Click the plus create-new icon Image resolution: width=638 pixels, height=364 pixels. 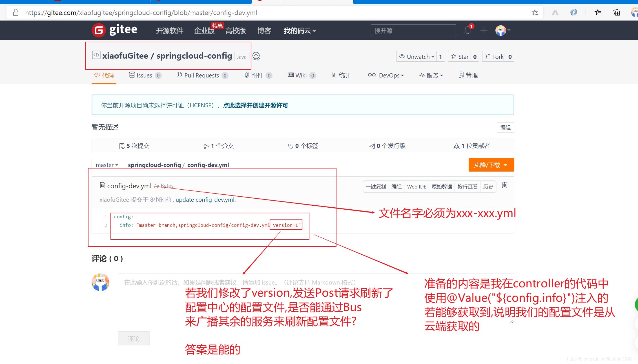coord(484,30)
